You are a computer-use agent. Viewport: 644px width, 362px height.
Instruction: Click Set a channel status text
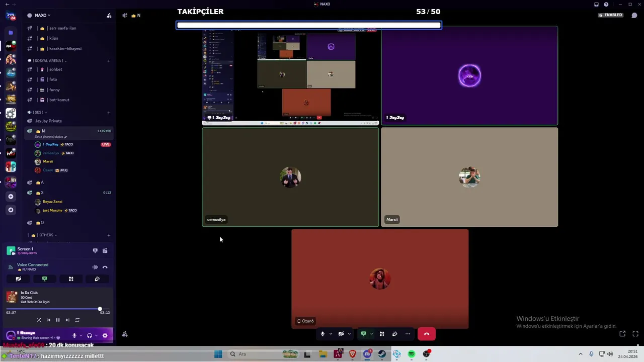click(49, 137)
